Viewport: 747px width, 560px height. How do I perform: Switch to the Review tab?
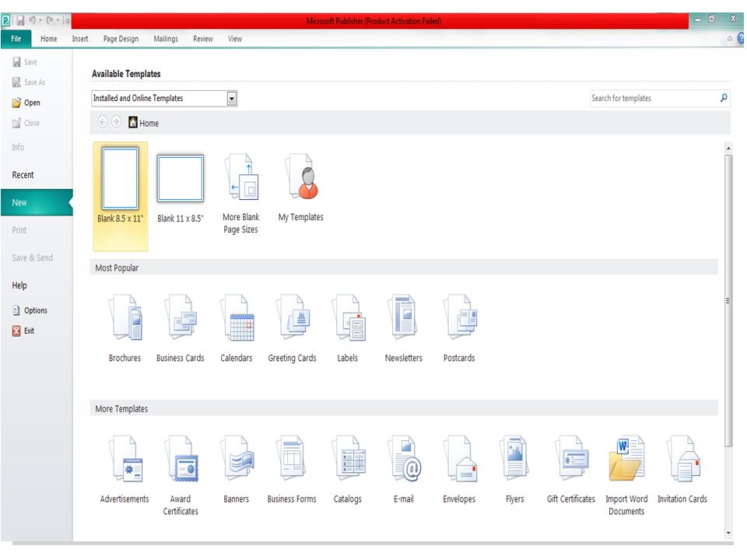tap(203, 39)
